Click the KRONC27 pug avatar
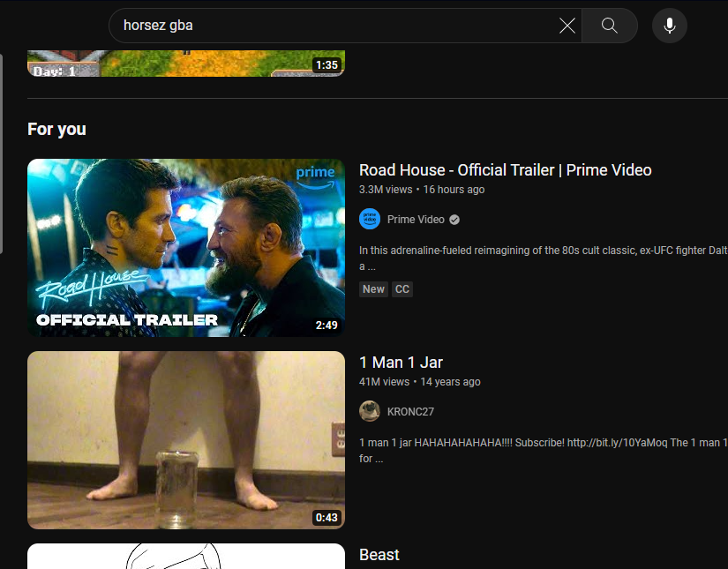This screenshot has width=728, height=569. pos(370,411)
